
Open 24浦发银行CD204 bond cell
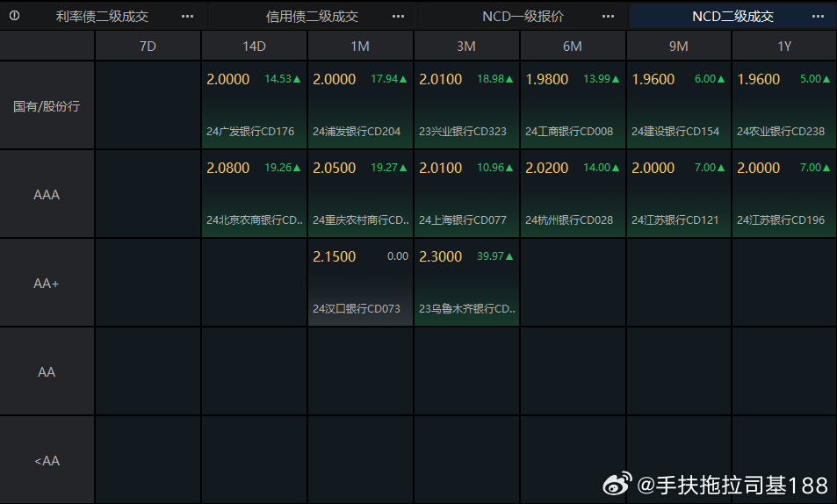coord(360,104)
